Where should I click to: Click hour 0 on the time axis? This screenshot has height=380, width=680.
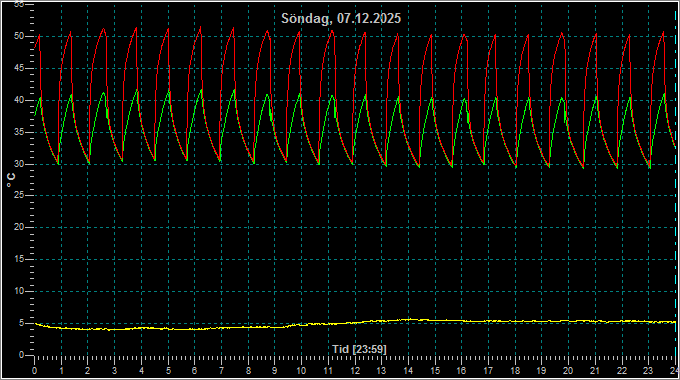[x=35, y=371]
